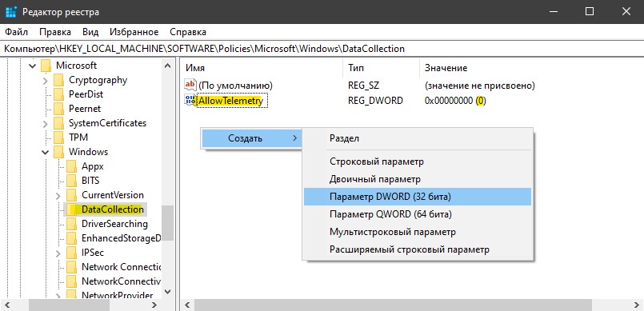
Task: Click the DriverSearching folder icon
Action: point(71,224)
